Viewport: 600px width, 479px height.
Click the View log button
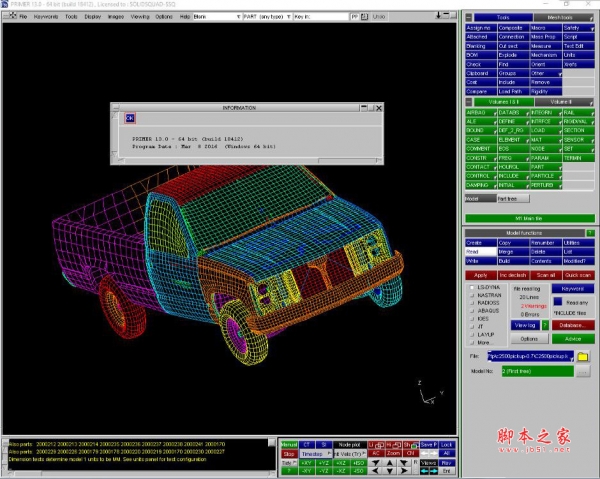[x=525, y=325]
